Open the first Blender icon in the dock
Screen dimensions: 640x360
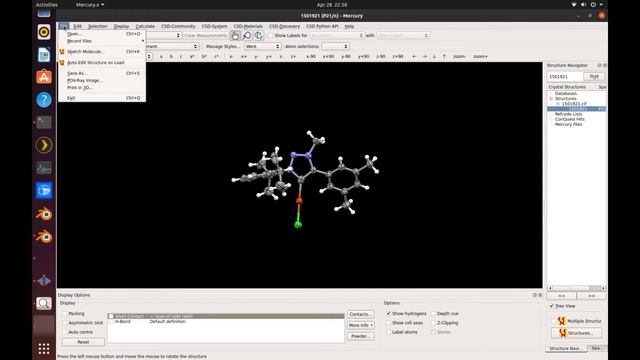pos(44,214)
